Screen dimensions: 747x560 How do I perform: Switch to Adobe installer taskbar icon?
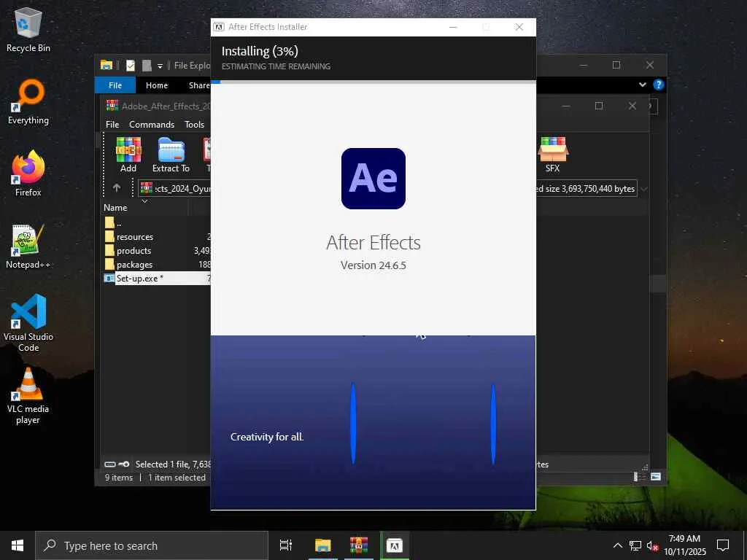[395, 545]
